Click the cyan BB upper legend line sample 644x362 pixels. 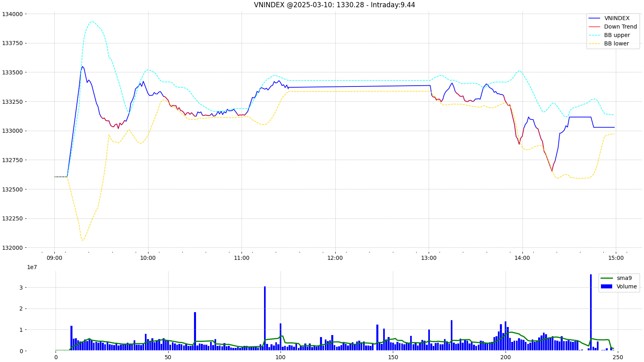594,35
